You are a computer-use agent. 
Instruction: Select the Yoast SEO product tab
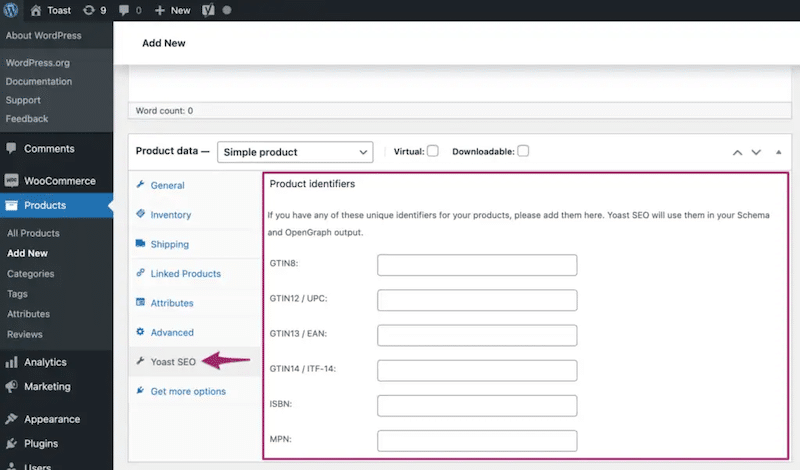172,362
